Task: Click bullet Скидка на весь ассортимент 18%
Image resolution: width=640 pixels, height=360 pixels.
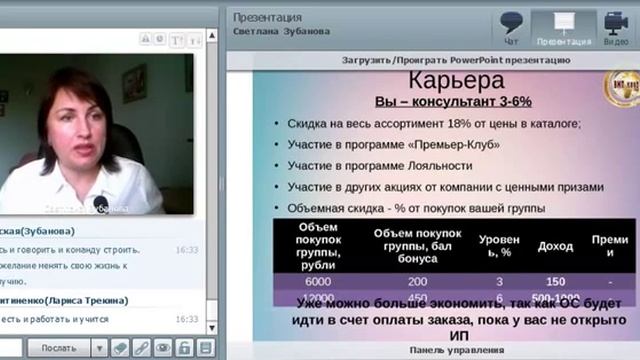Action: pos(434,123)
